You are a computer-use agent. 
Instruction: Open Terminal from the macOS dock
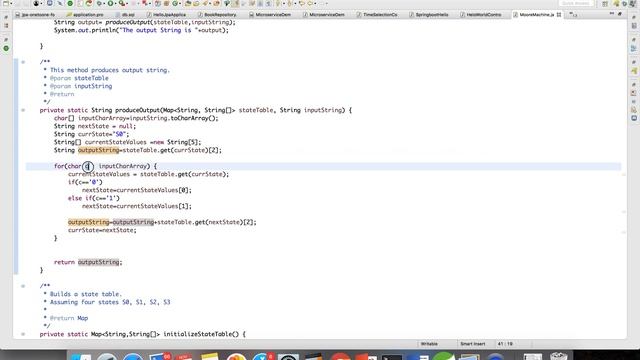coord(392,357)
